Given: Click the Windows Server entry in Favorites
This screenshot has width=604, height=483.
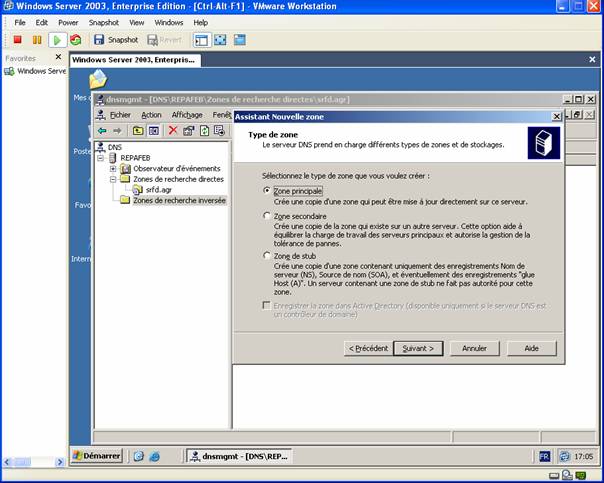Looking at the screenshot, I should click(x=35, y=71).
